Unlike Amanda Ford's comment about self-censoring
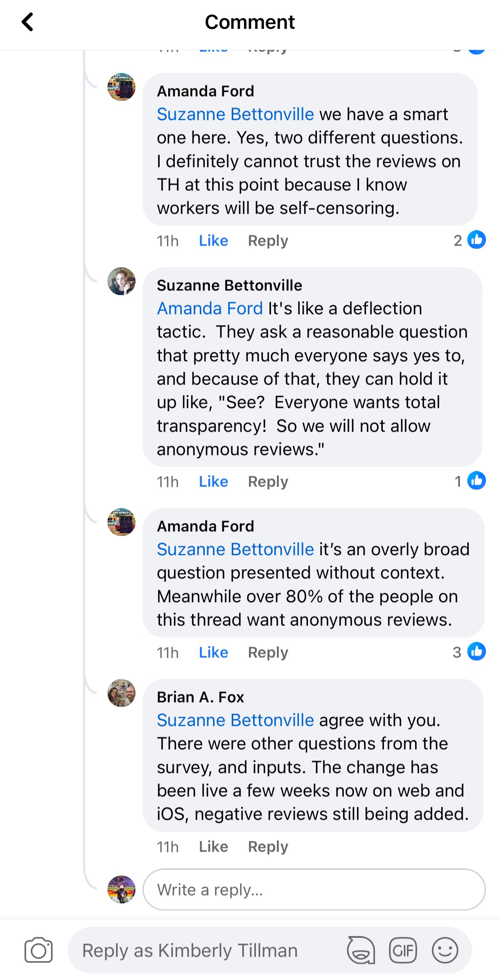 213,241
